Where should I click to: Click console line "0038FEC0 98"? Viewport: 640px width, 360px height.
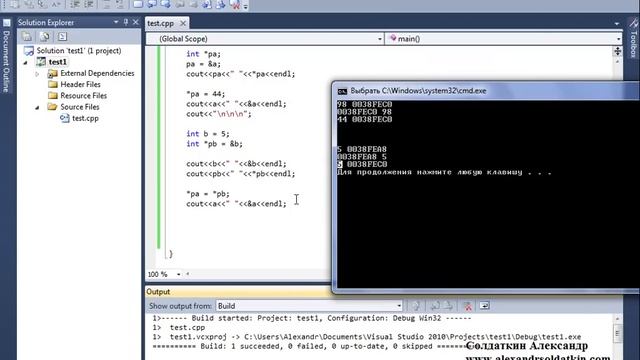click(364, 112)
